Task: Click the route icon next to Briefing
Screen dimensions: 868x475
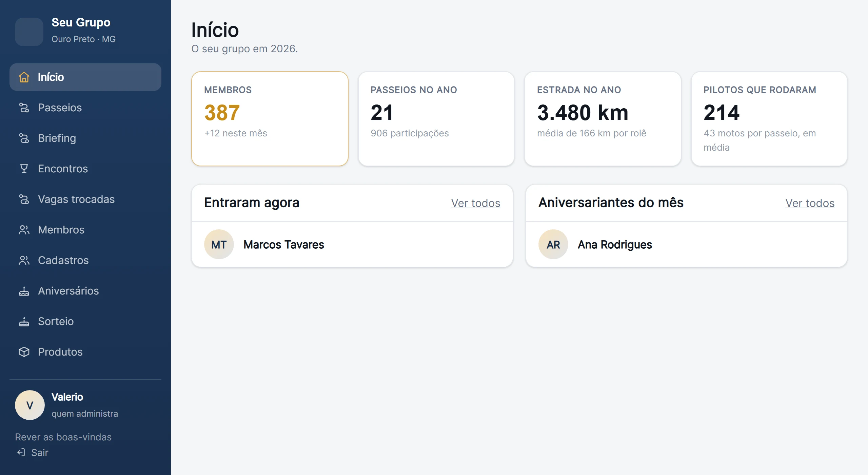Action: (24, 138)
